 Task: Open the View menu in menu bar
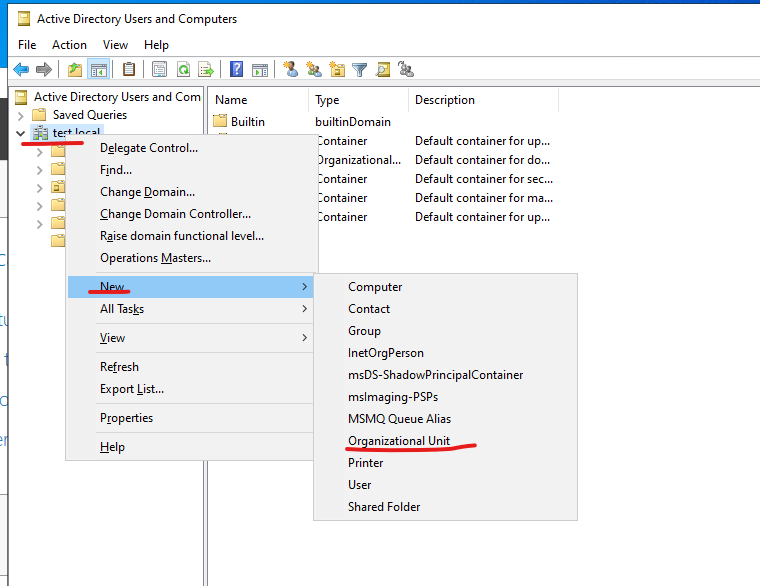[x=115, y=45]
